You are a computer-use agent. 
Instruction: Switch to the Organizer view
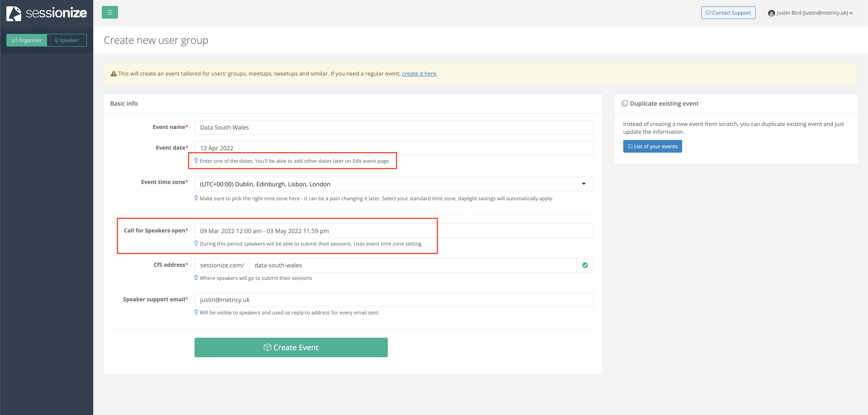click(x=27, y=40)
